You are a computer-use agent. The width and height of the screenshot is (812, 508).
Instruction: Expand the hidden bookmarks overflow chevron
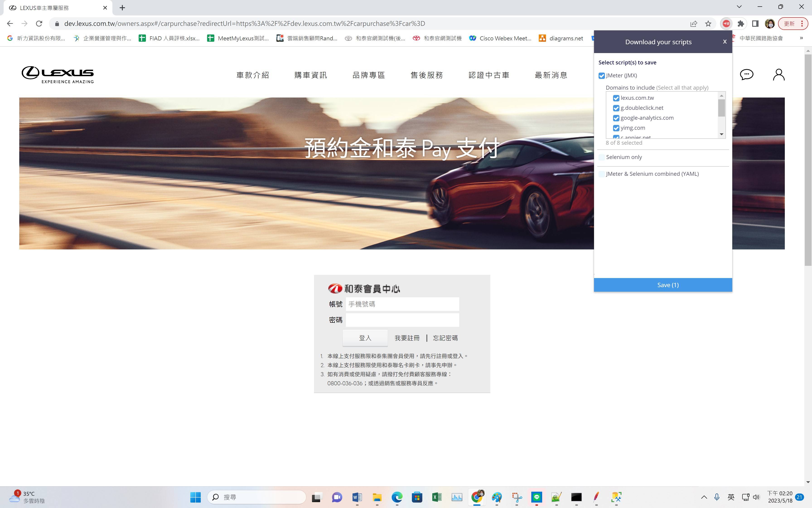[801, 38]
